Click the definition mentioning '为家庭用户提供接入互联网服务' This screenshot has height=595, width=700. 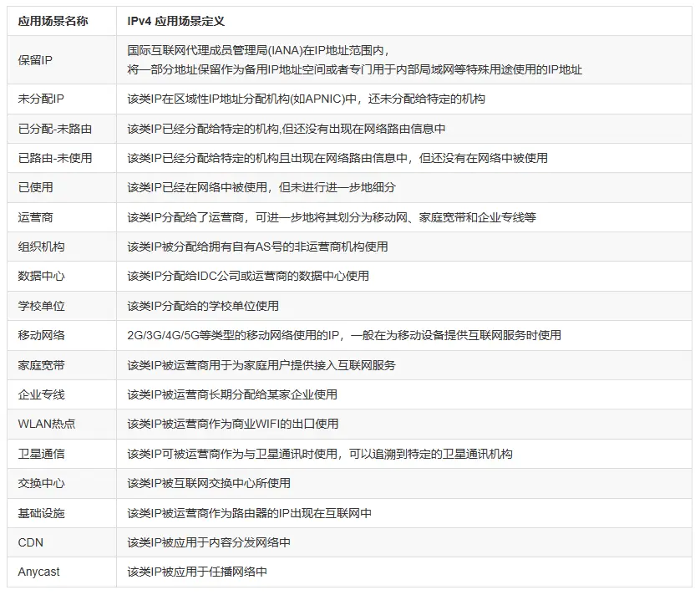coord(404,365)
